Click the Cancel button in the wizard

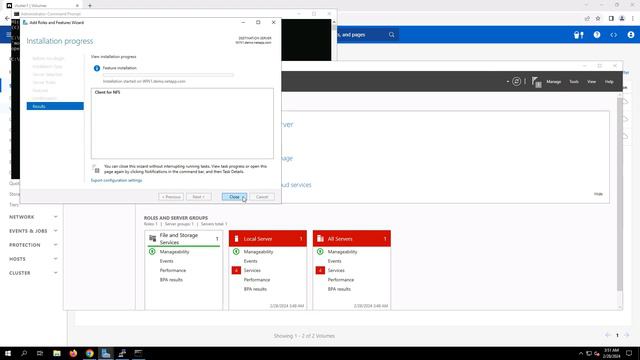[x=262, y=197]
